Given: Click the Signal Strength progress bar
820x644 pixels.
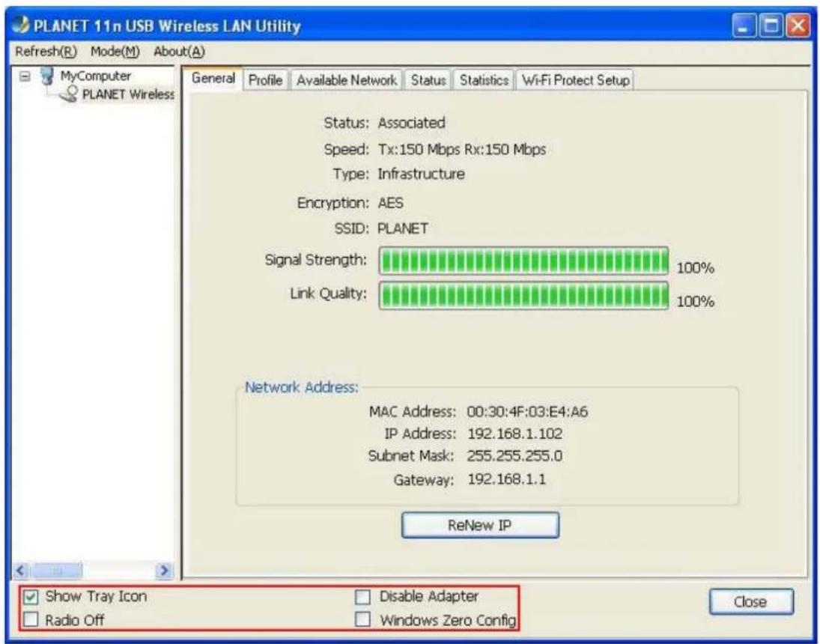Looking at the screenshot, I should 523,261.
